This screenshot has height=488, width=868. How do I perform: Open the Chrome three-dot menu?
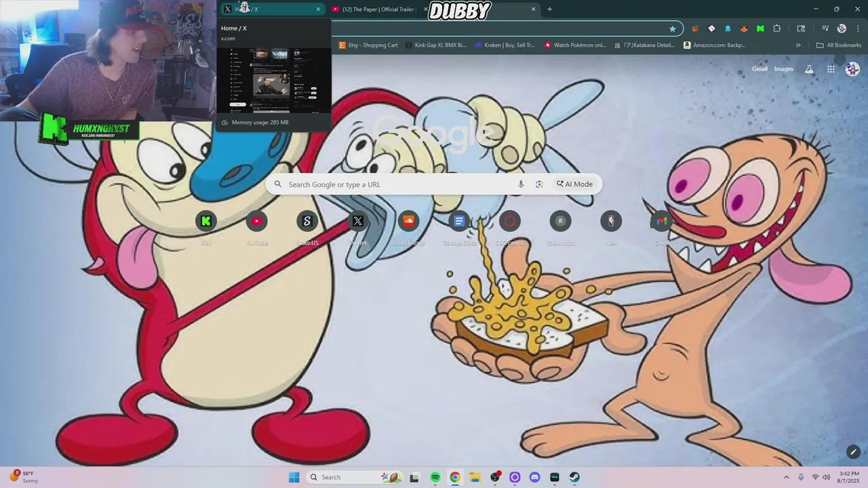pyautogui.click(x=856, y=28)
